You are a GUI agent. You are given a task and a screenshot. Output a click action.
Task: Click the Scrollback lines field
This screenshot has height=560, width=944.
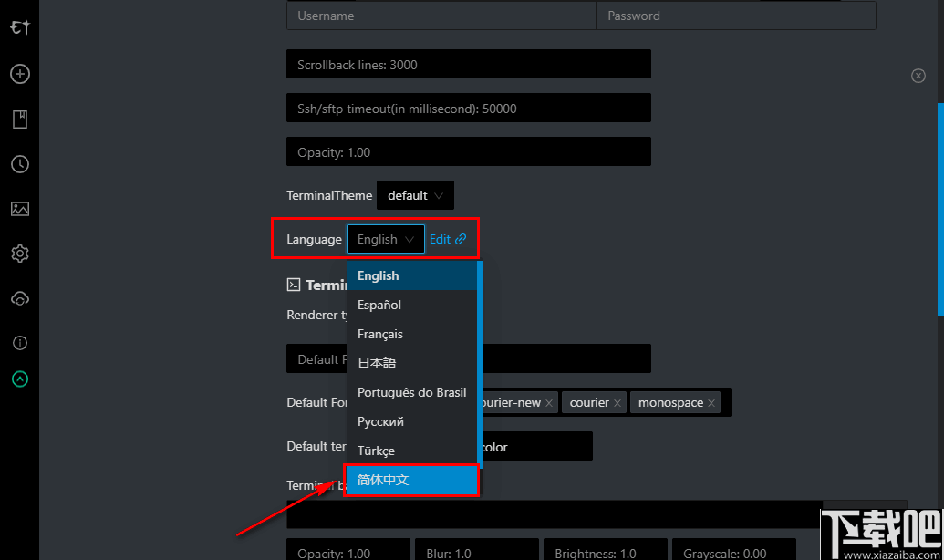[469, 65]
